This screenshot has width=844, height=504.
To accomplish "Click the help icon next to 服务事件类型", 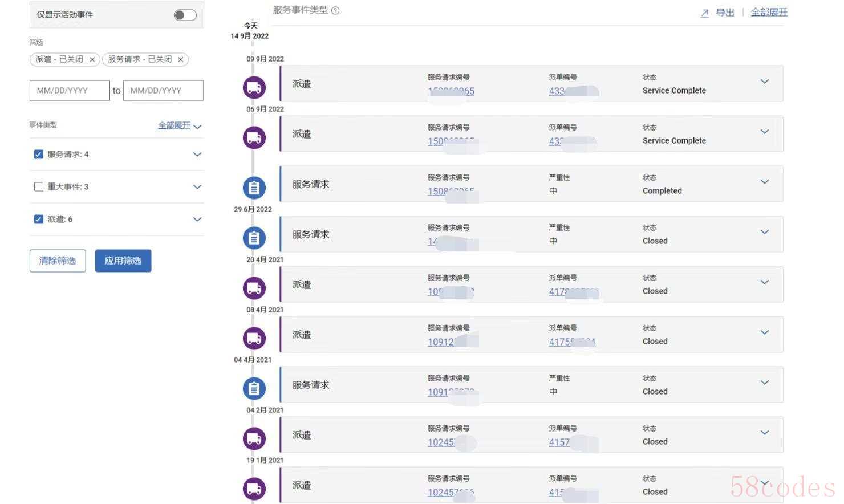I will pyautogui.click(x=335, y=10).
